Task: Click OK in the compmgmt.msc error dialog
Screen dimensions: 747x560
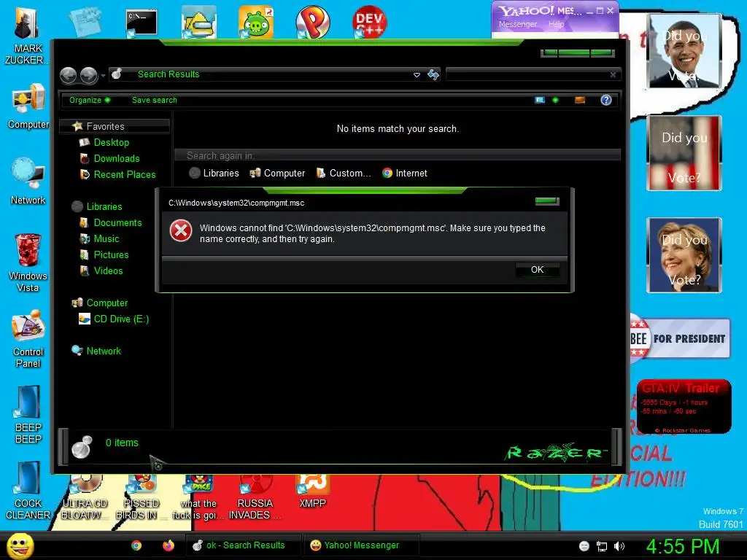Action: (537, 270)
